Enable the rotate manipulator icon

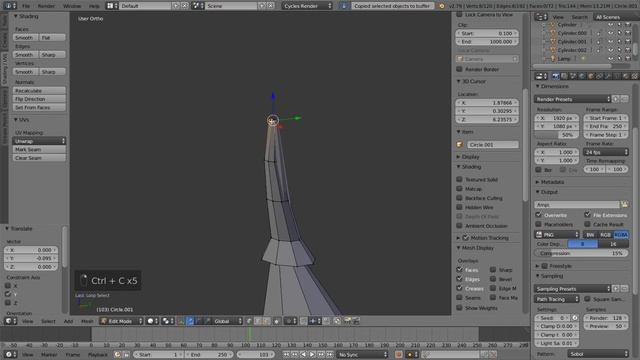click(x=199, y=321)
